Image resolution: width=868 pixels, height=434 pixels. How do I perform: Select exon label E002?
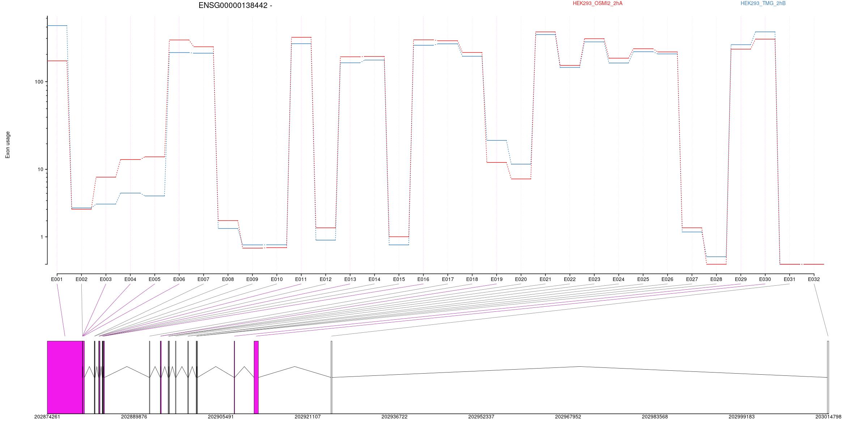pyautogui.click(x=81, y=279)
